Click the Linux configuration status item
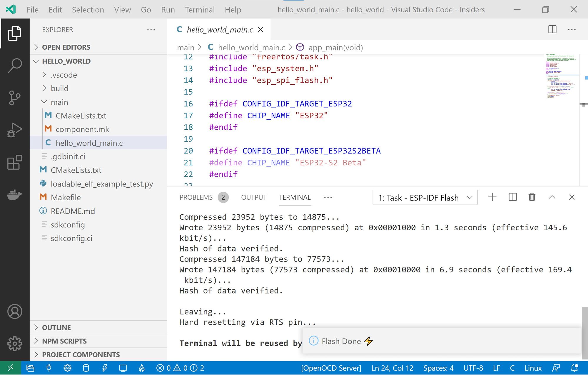The width and height of the screenshot is (588, 375). pyautogui.click(x=533, y=368)
